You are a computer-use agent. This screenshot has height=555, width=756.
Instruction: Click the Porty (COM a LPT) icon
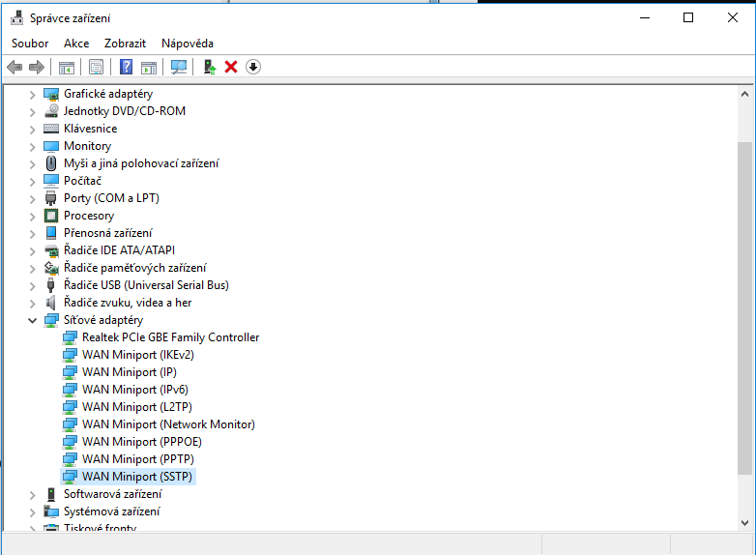(50, 198)
